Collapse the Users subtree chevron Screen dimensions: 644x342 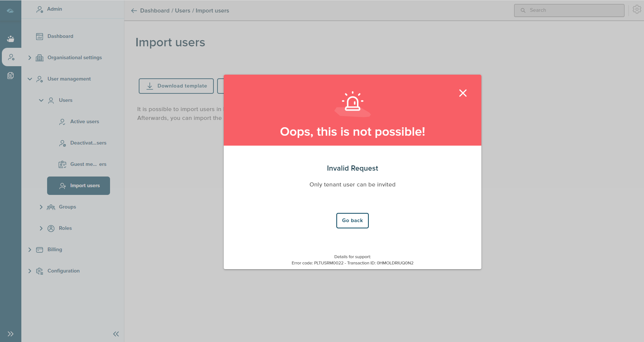coord(41,100)
